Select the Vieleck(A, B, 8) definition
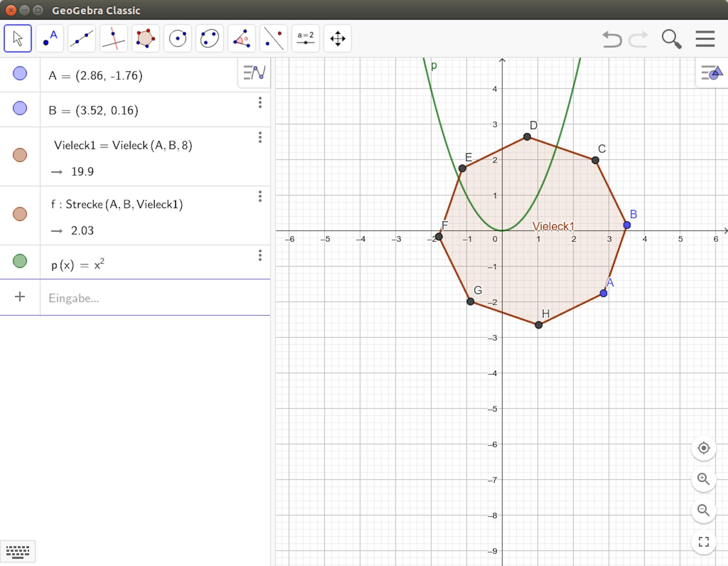 [123, 145]
